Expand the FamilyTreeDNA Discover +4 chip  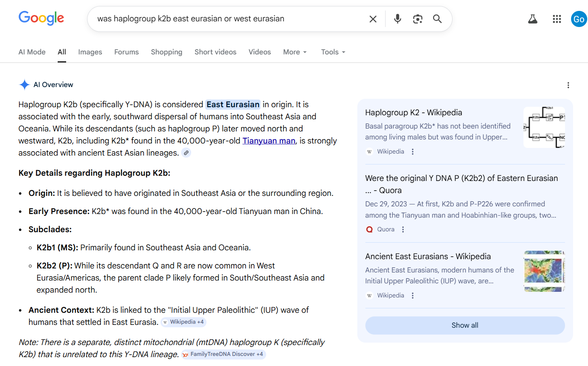coord(223,354)
